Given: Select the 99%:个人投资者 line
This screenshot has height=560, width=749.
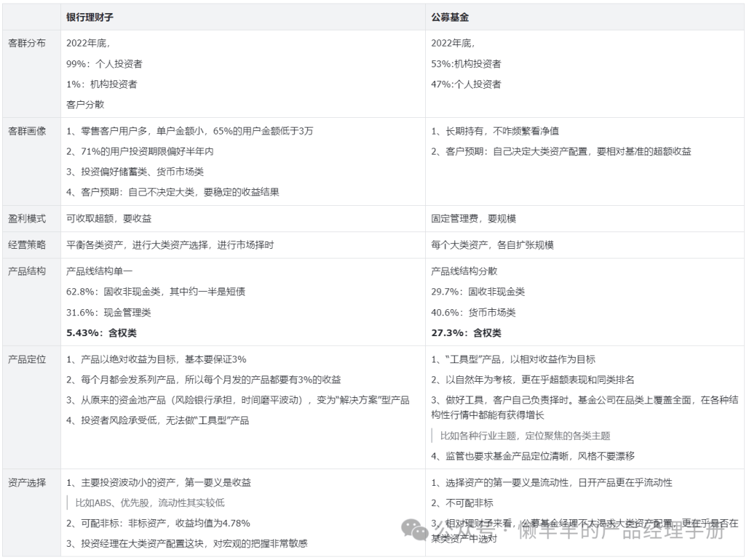Looking at the screenshot, I should pyautogui.click(x=105, y=64).
